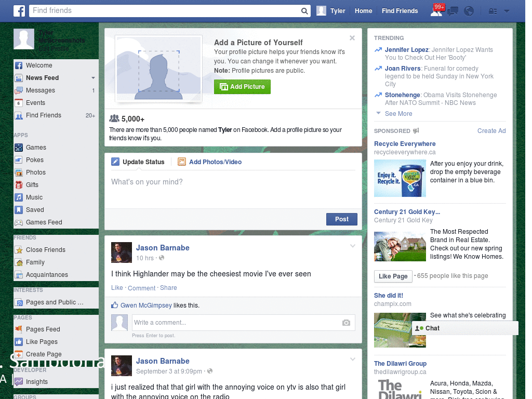The height and width of the screenshot is (399, 532).
Task: Open the messages icon in top bar
Action: (x=453, y=11)
